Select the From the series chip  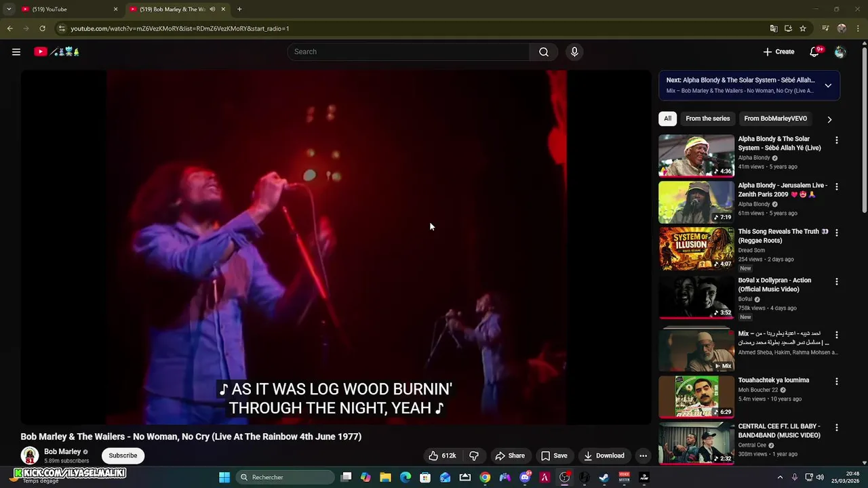(707, 119)
